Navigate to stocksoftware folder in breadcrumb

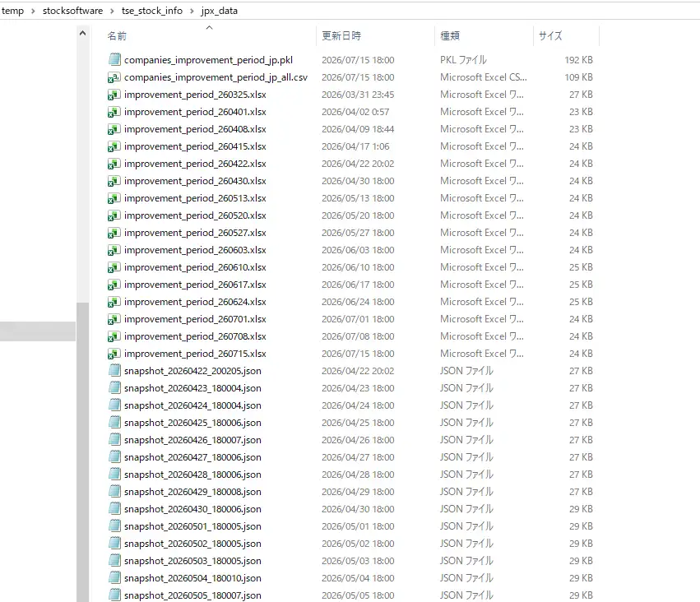click(x=72, y=11)
